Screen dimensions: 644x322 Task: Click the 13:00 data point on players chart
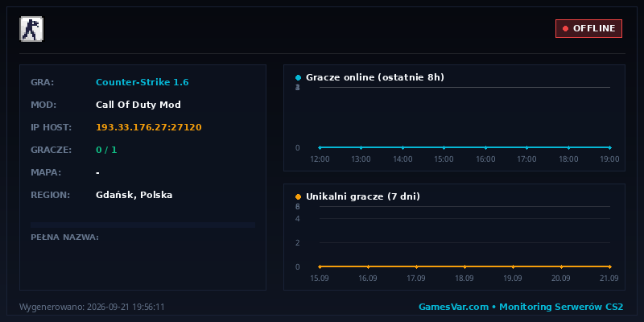pos(361,147)
